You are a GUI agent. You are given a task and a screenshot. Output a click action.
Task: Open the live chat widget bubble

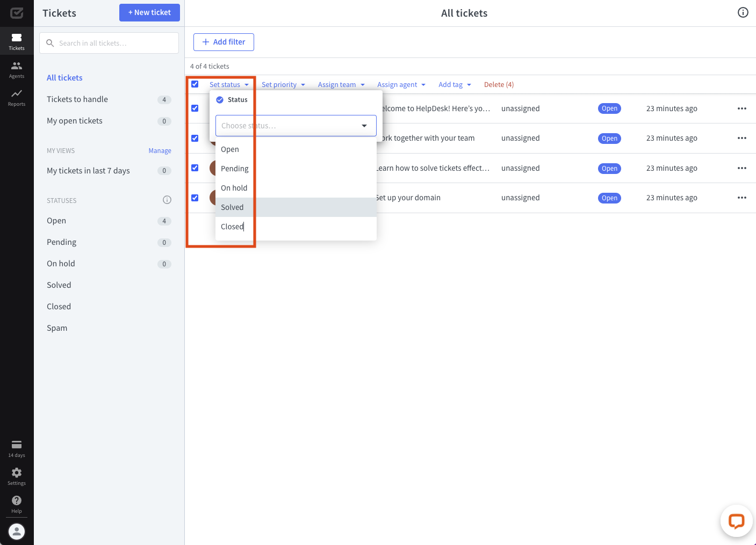click(x=736, y=521)
